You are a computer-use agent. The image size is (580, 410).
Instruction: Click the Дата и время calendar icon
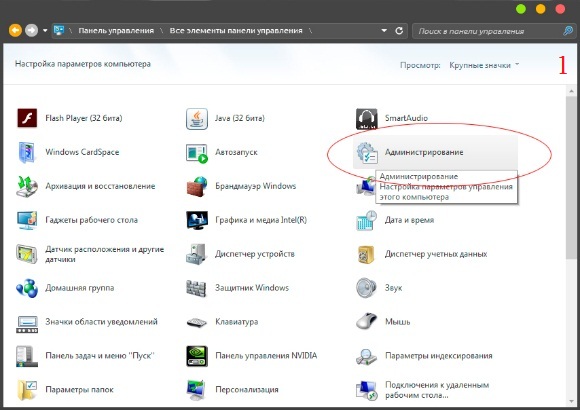click(x=366, y=220)
